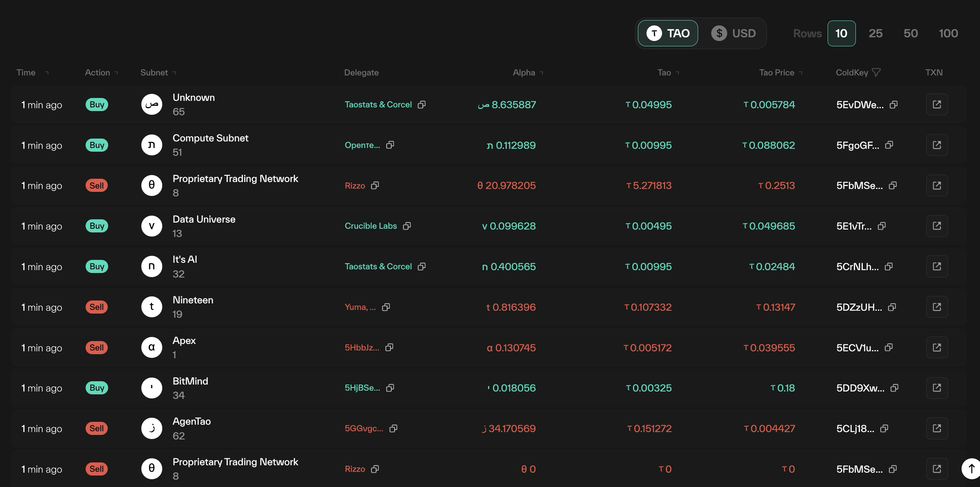This screenshot has height=487, width=980.
Task: Copy 5HjBSe... delegate address
Action: point(390,388)
